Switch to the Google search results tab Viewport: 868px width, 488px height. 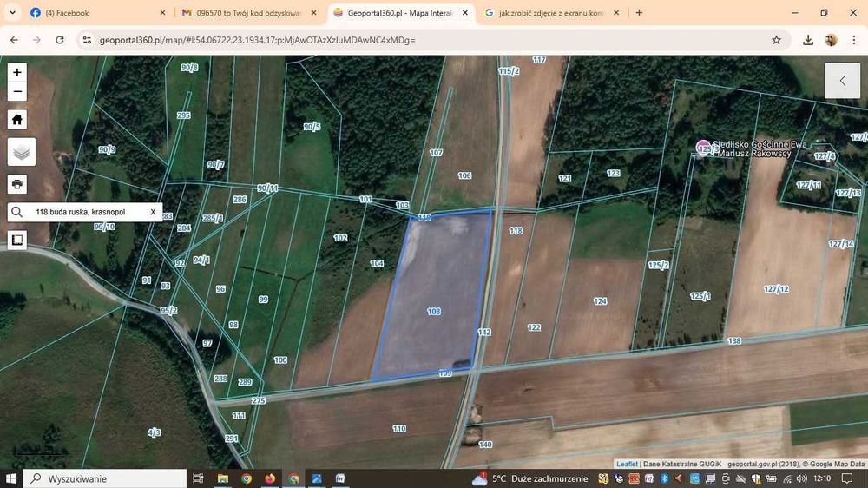(551, 13)
